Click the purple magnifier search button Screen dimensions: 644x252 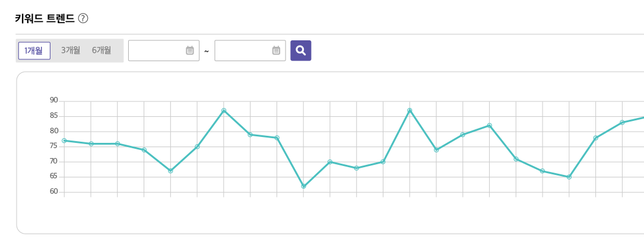[300, 50]
